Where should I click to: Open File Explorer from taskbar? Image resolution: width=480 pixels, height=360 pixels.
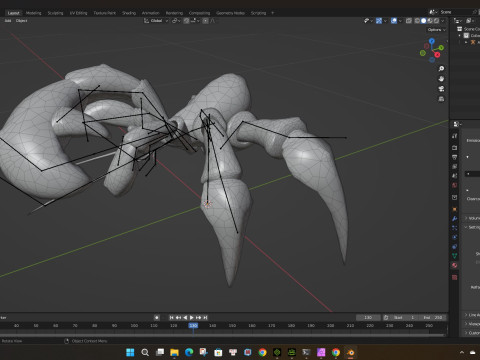pos(174,352)
